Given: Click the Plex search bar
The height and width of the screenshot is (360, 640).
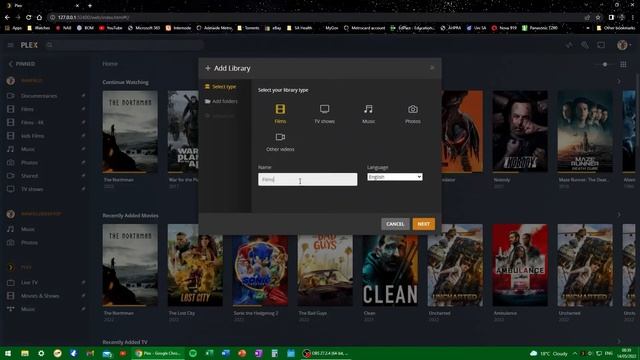Looking at the screenshot, I should (x=124, y=45).
